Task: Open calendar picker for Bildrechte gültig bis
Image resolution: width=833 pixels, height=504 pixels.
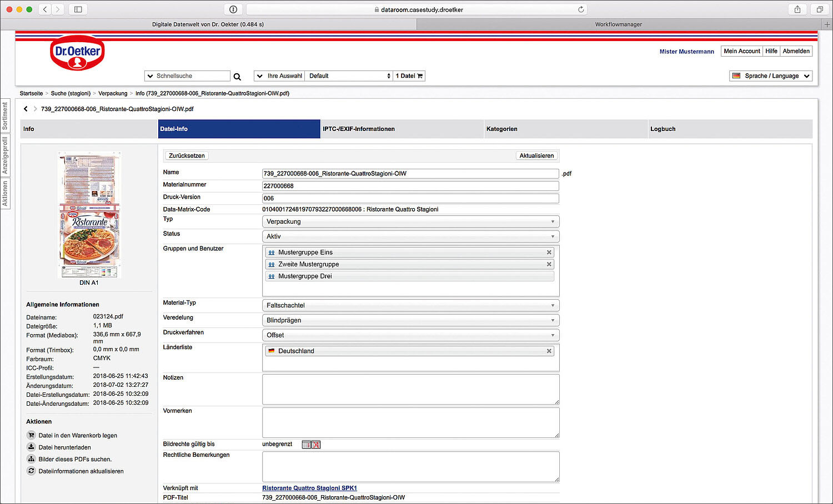Action: point(306,445)
